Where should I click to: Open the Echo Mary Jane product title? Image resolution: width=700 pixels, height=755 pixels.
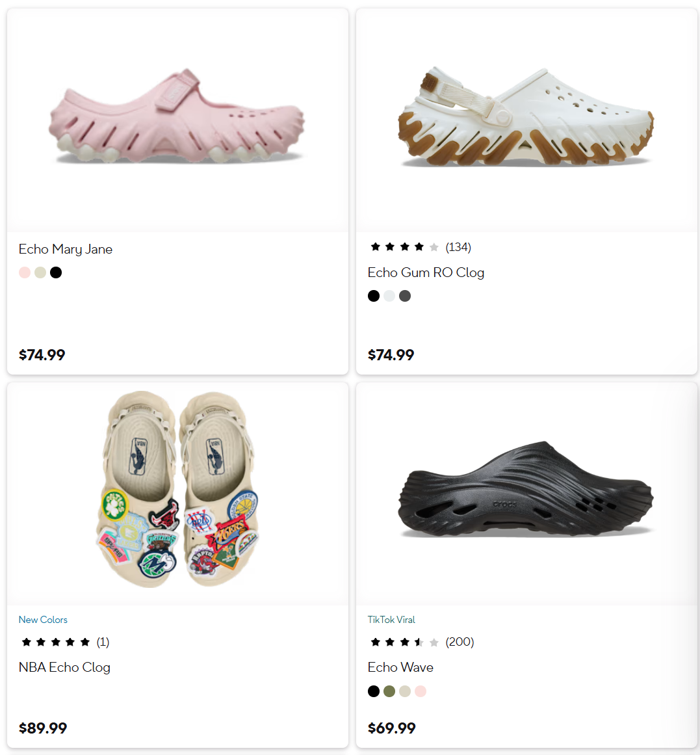click(x=66, y=250)
